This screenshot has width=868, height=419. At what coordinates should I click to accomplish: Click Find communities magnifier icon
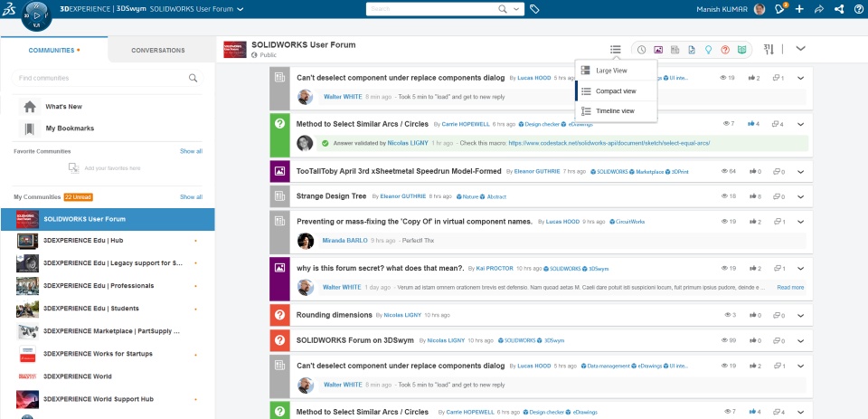click(x=193, y=78)
